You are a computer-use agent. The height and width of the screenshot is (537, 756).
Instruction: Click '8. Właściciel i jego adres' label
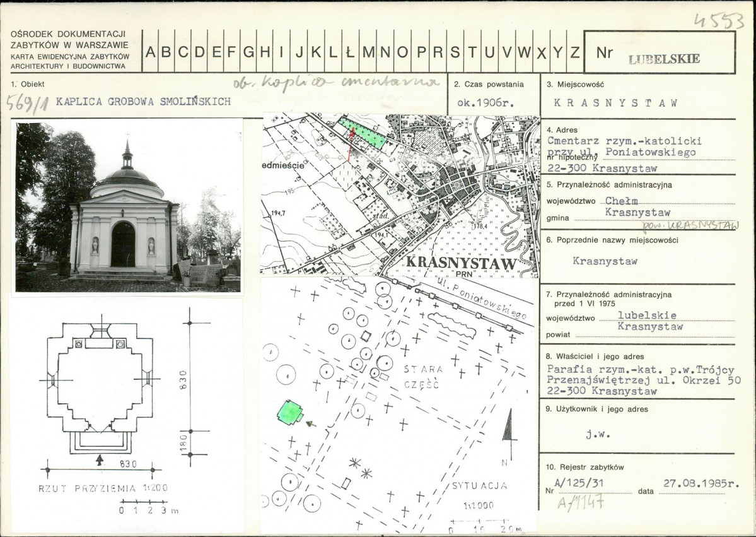point(595,357)
